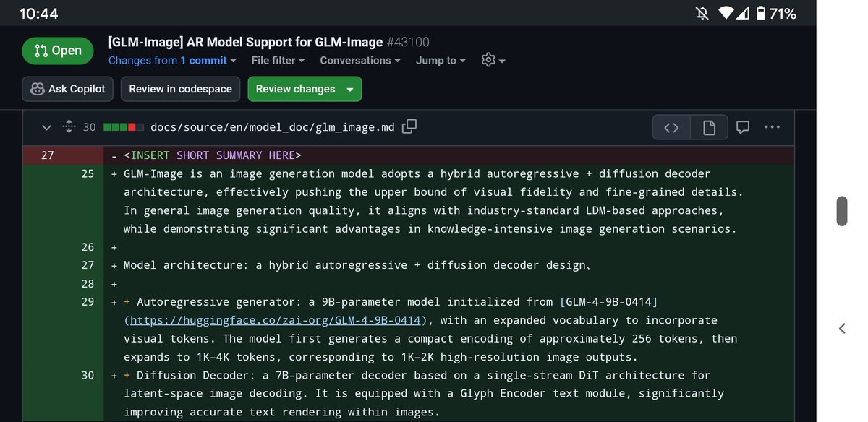Screen dimensions: 868x422
Task: Click the Open pull request status badge
Action: [58, 51]
